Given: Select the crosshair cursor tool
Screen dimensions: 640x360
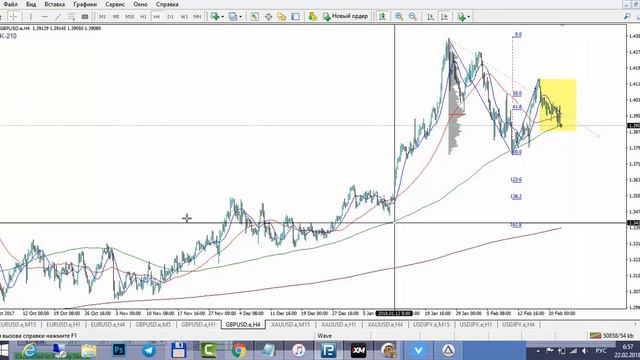Looking at the screenshot, I should click(x=13, y=16).
